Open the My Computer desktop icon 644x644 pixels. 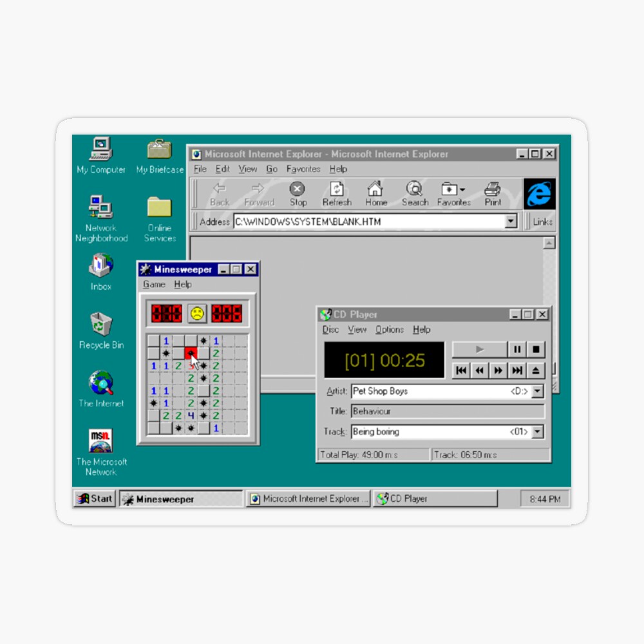point(100,155)
